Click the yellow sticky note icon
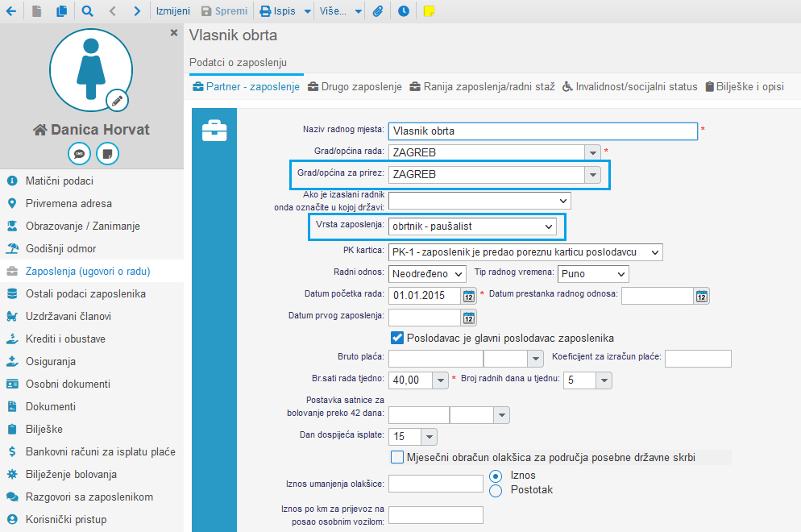 pyautogui.click(x=430, y=11)
